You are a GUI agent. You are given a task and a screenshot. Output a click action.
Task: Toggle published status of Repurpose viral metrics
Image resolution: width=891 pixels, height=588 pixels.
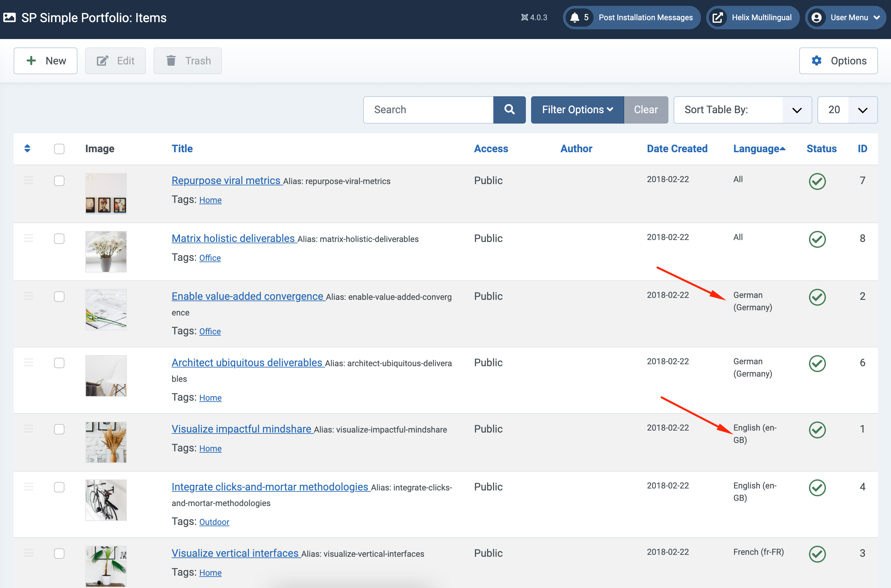coord(817,181)
